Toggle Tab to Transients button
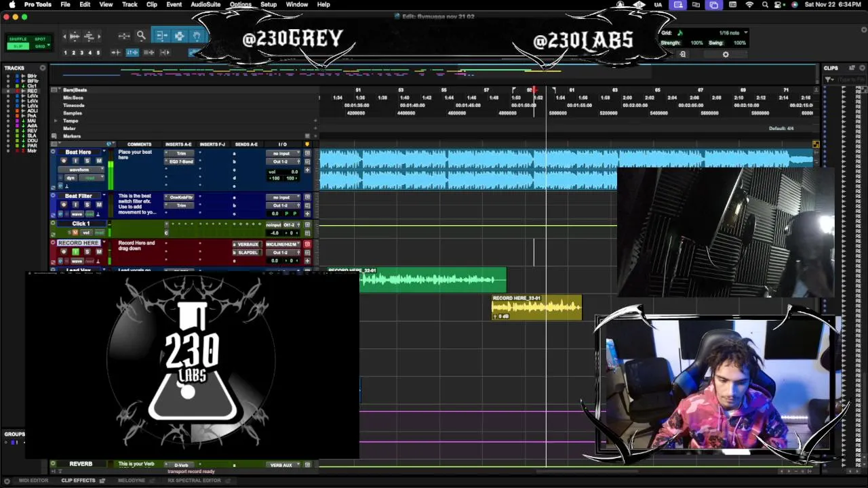Image resolution: width=868 pixels, height=488 pixels. click(x=116, y=52)
